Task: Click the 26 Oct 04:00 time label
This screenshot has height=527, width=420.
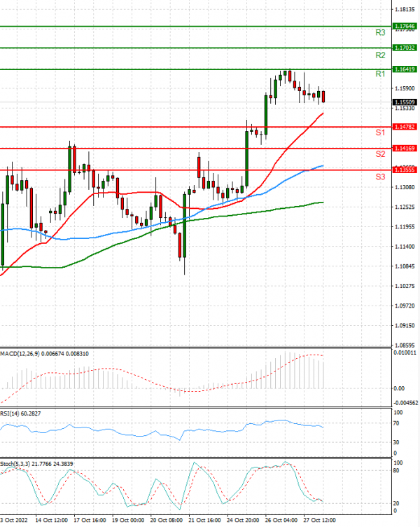Action: (281, 520)
